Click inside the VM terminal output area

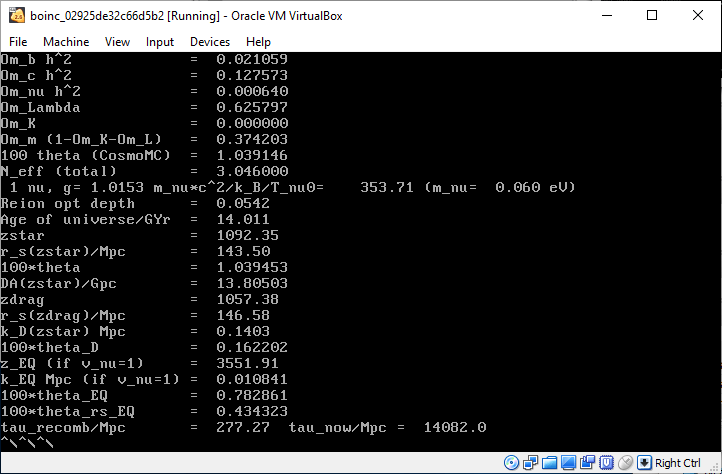pos(360,250)
